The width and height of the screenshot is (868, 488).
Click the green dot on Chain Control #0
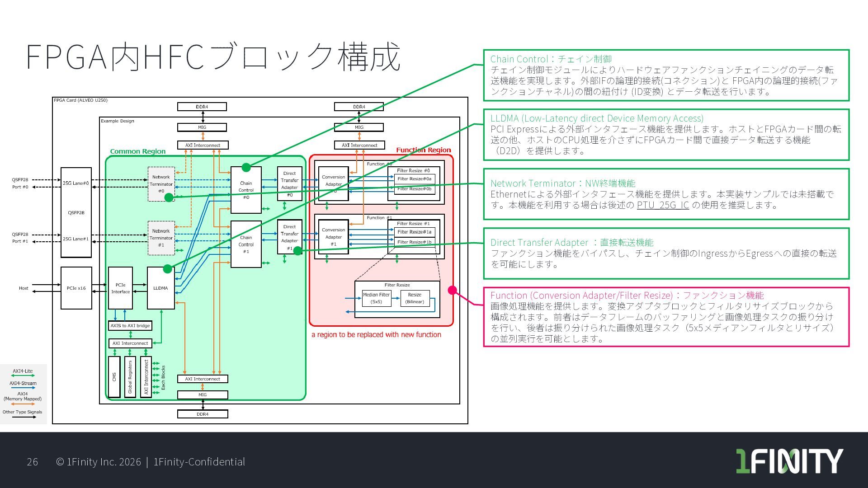pyautogui.click(x=246, y=168)
